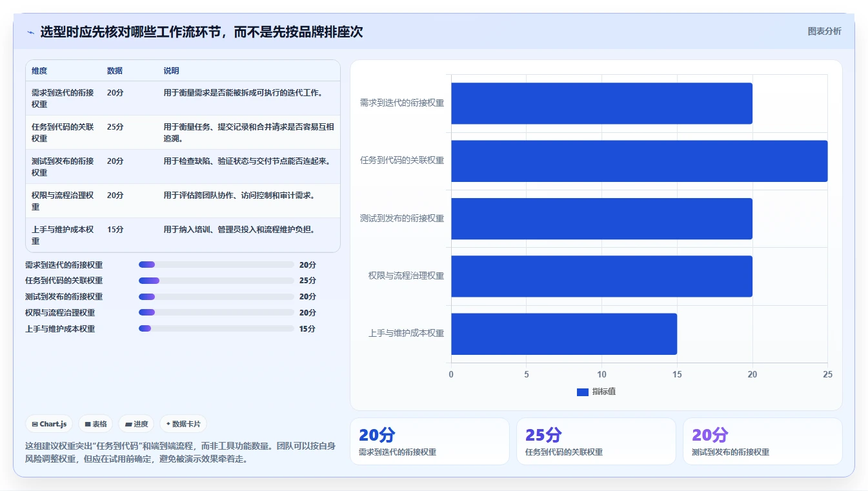This screenshot has width=868, height=491.
Task: Open the purple 20分 data card for 测试到发布的衔接权重
Action: pyautogui.click(x=763, y=441)
